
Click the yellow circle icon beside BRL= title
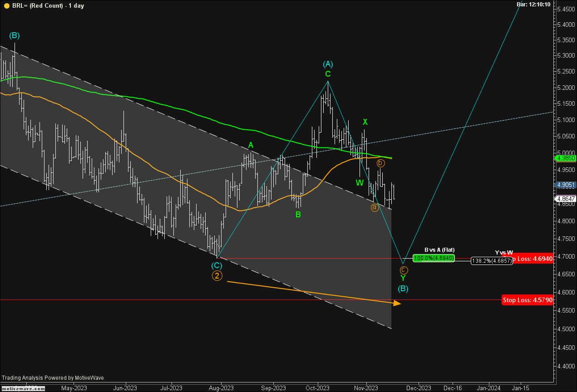7,5
